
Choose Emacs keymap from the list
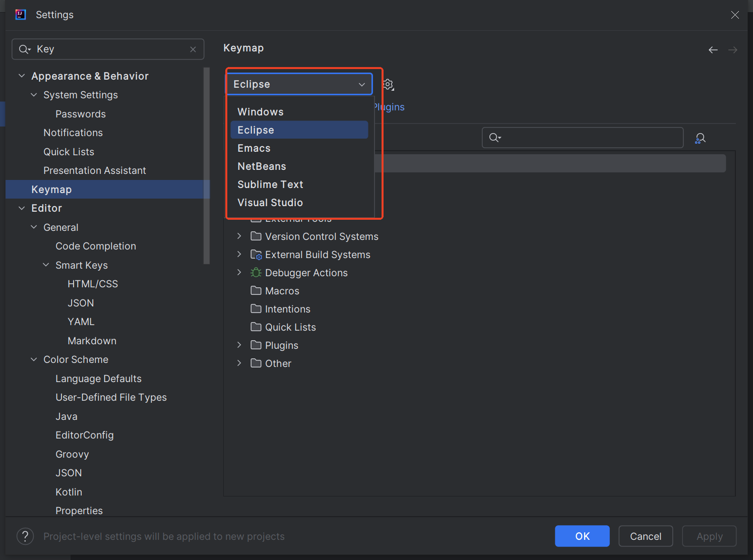click(299, 148)
